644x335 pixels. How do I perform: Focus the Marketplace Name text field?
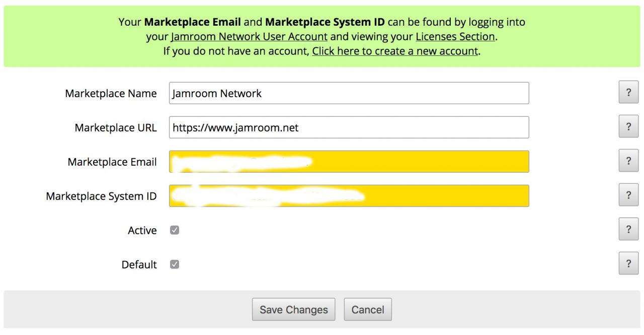coord(349,93)
